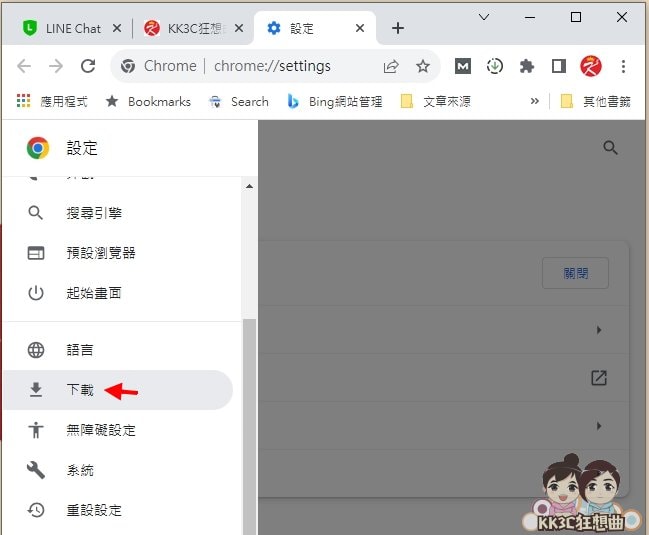This screenshot has width=649, height=535.
Task: Toggle the side panel icon
Action: coord(559,66)
